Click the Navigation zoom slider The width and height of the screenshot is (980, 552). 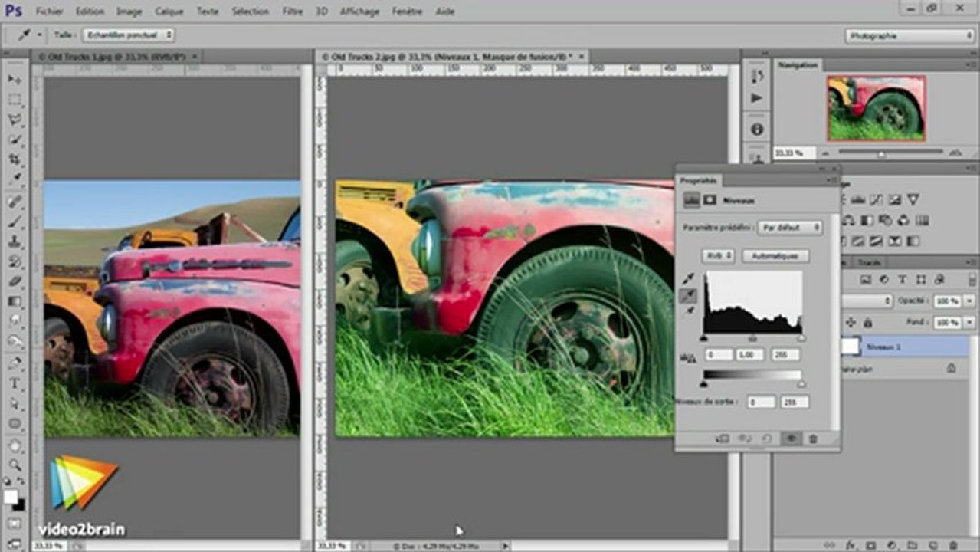(x=880, y=153)
